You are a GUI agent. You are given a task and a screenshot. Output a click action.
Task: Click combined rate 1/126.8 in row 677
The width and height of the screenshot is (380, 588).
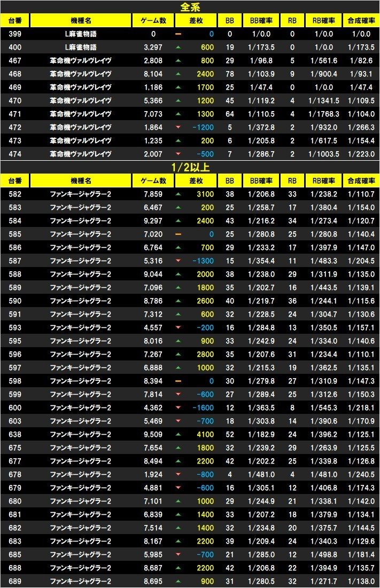pyautogui.click(x=361, y=461)
